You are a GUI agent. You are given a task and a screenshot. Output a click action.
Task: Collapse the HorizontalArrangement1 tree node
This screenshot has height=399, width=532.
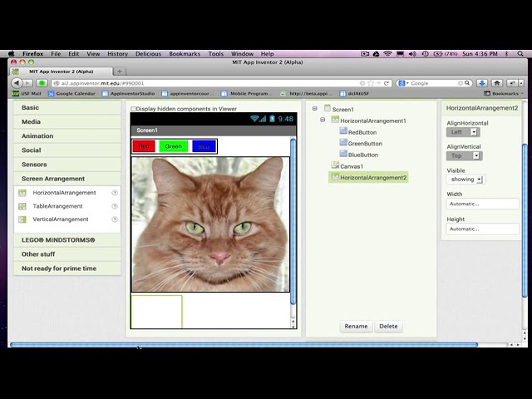point(323,120)
